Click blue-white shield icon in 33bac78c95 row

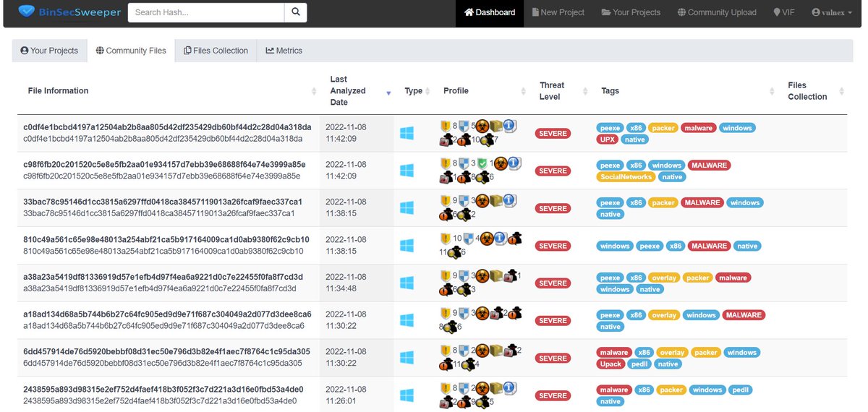coord(464,201)
